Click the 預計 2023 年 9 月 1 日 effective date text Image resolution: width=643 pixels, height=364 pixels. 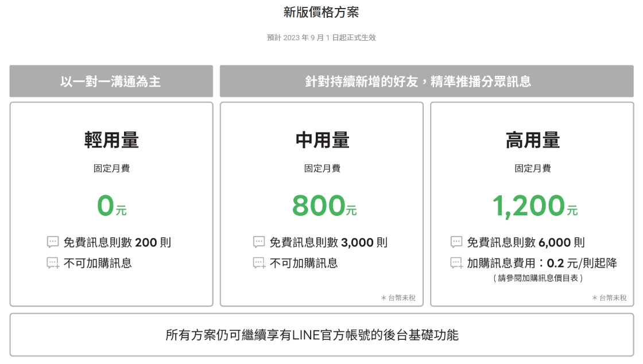(x=321, y=38)
